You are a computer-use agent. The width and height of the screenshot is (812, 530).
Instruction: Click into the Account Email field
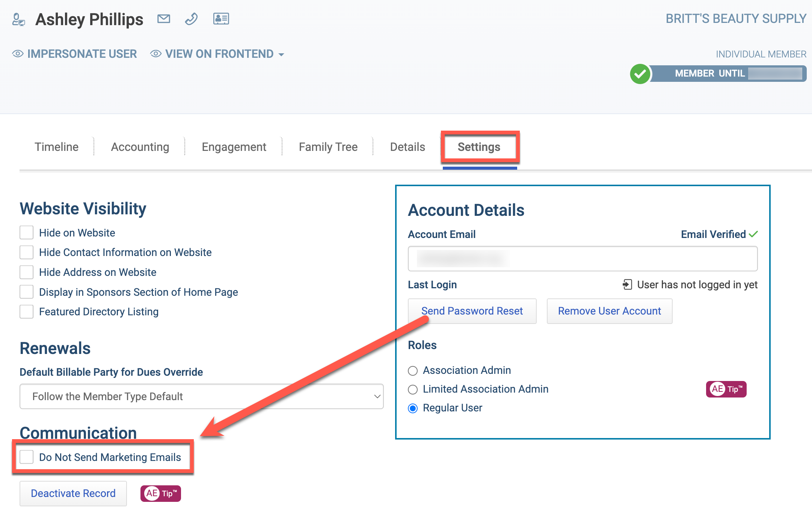[583, 259]
